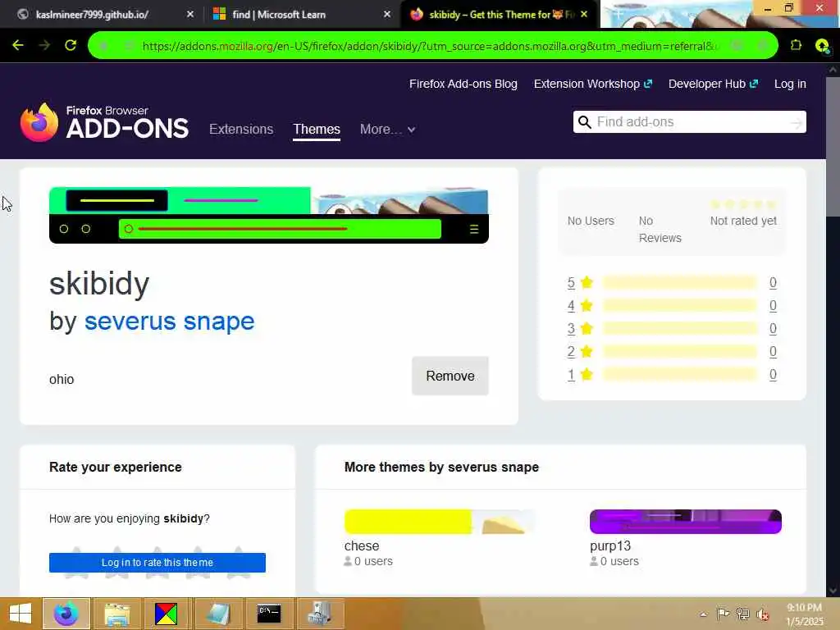Open the purp13 theme title link
This screenshot has height=630, width=840.
(x=610, y=546)
